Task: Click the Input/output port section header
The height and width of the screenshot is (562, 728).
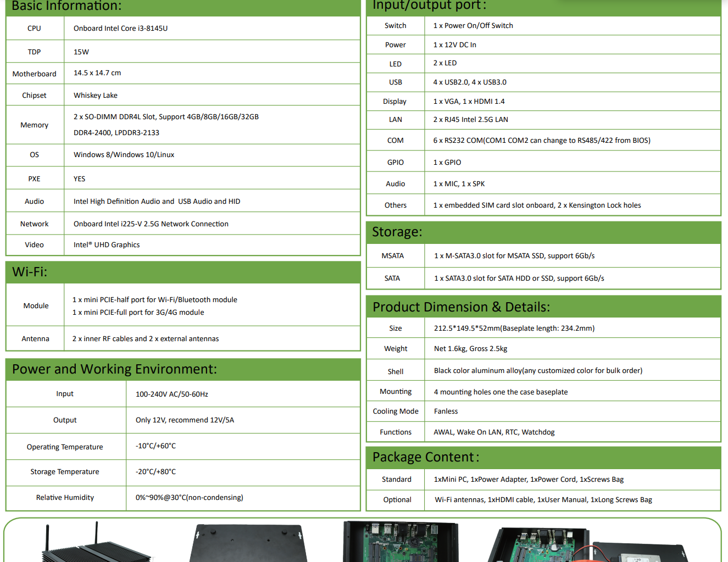Action: (x=423, y=5)
